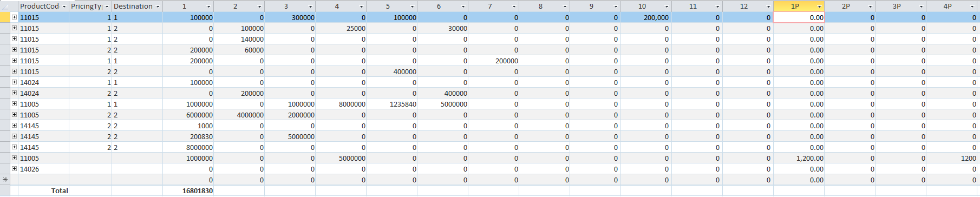Click the highlighted 1P cell showing 0.00
The height and width of the screenshot is (197, 980).
[799, 17]
